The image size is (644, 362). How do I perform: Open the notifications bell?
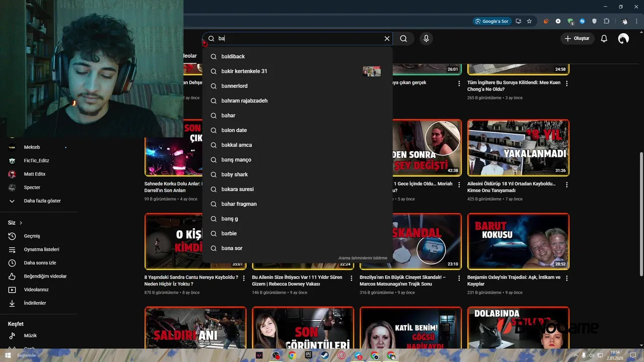point(604,38)
